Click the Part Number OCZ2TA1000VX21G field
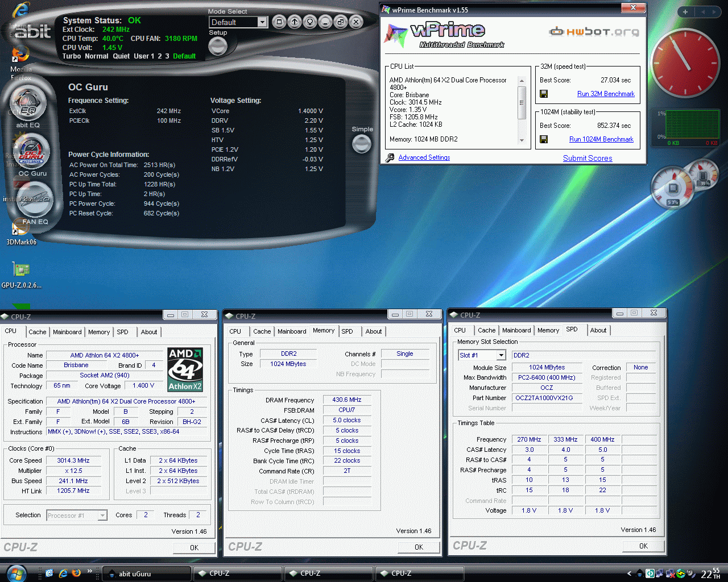Image resolution: width=728 pixels, height=582 pixels. point(546,398)
